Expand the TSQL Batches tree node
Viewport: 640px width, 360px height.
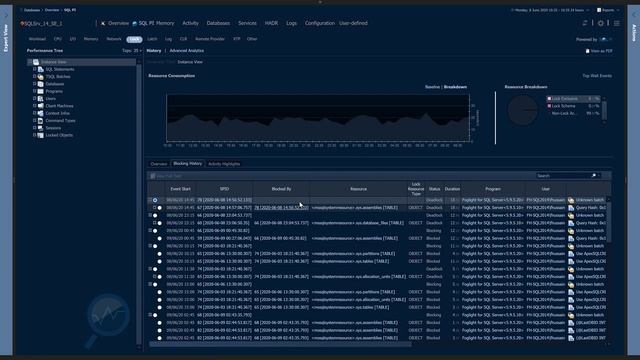coord(34,77)
